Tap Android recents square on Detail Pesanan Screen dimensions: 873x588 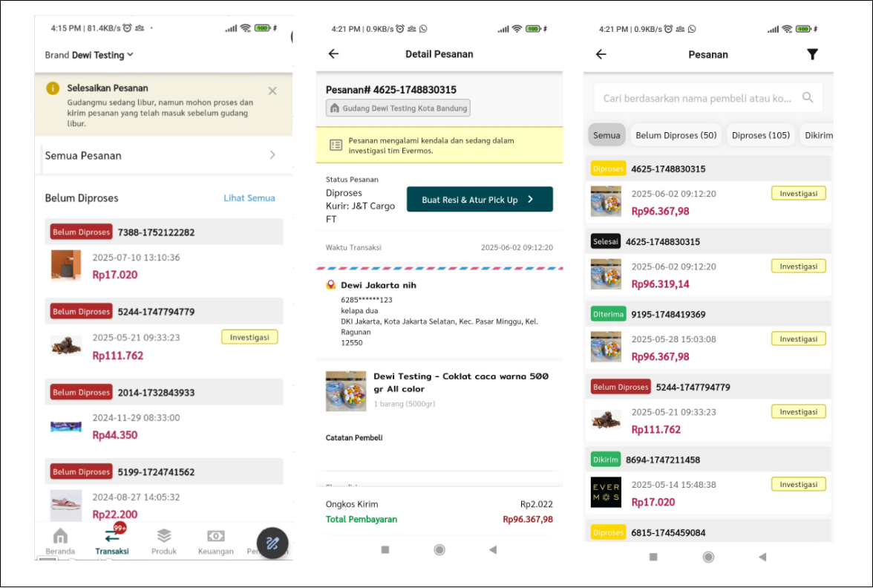pyautogui.click(x=385, y=549)
